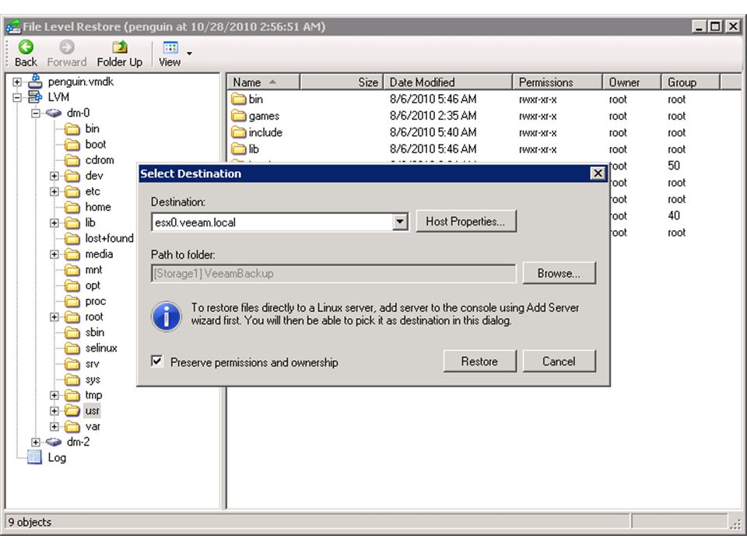Click the 9 objects status text
This screenshot has height=560, width=747.
click(30, 523)
